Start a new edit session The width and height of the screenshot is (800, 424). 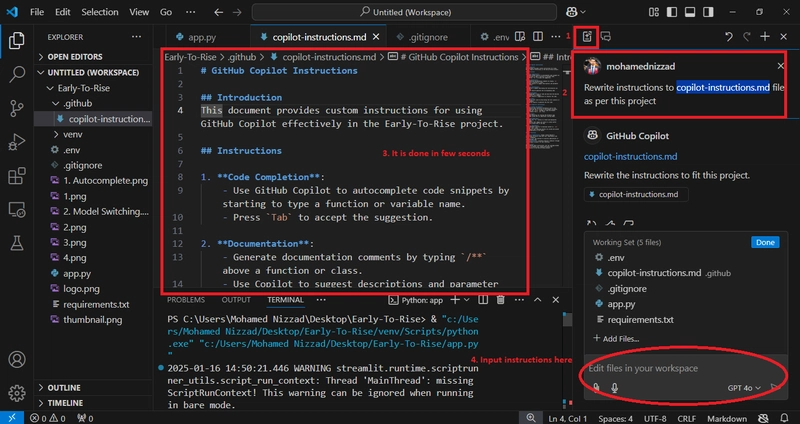click(x=764, y=37)
